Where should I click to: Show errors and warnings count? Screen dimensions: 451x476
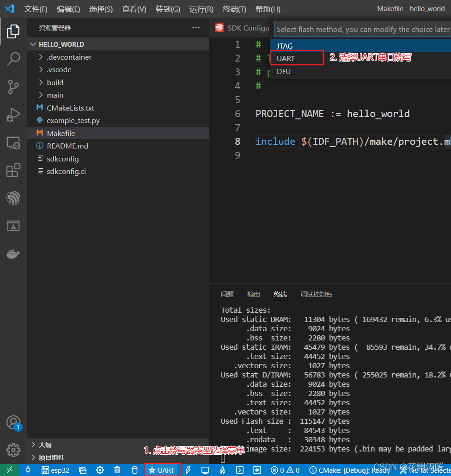click(285, 470)
